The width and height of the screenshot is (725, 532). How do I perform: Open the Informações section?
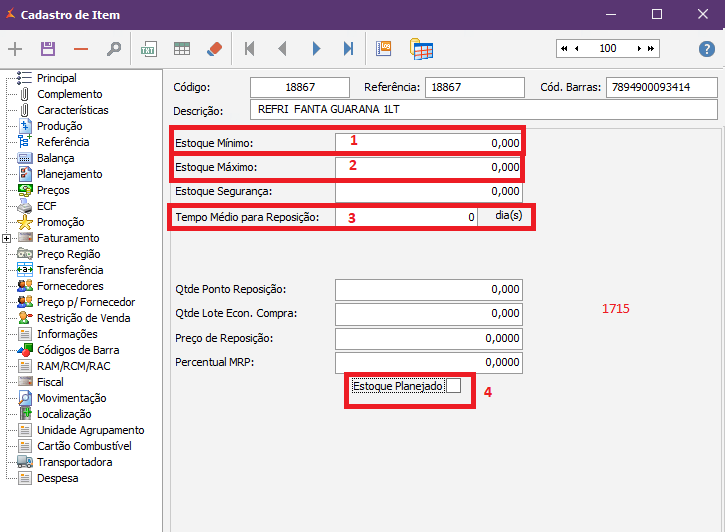click(x=67, y=334)
